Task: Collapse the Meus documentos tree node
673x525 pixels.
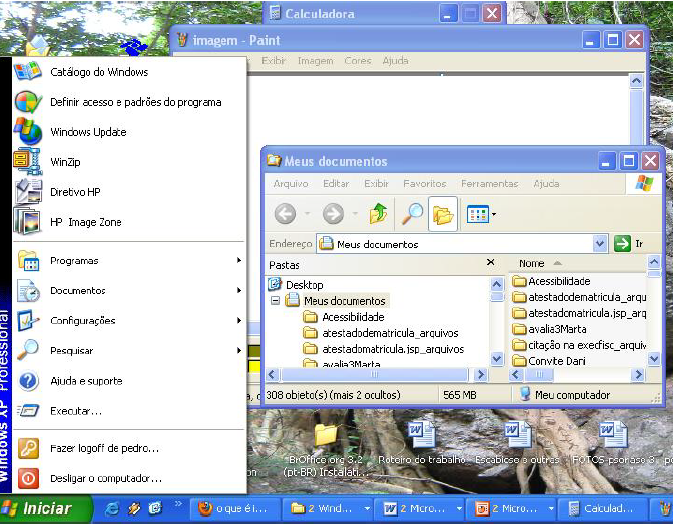Action: click(275, 300)
